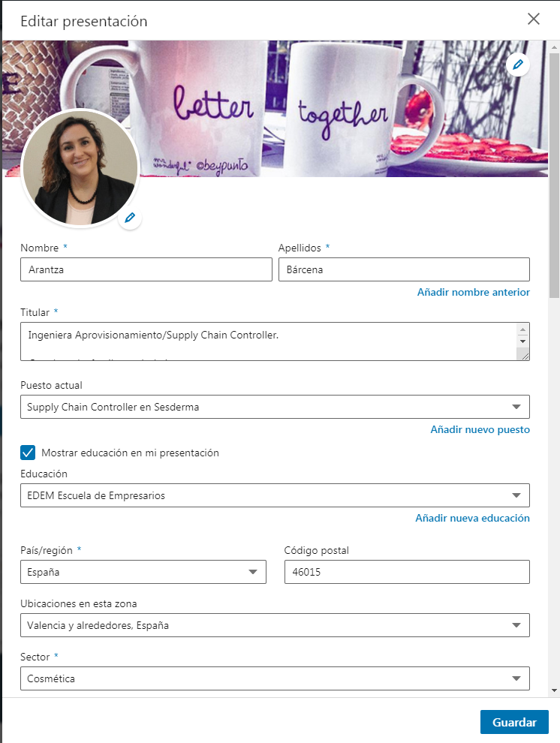Focus the Apellidos input field
The width and height of the screenshot is (560, 743).
[x=404, y=269]
